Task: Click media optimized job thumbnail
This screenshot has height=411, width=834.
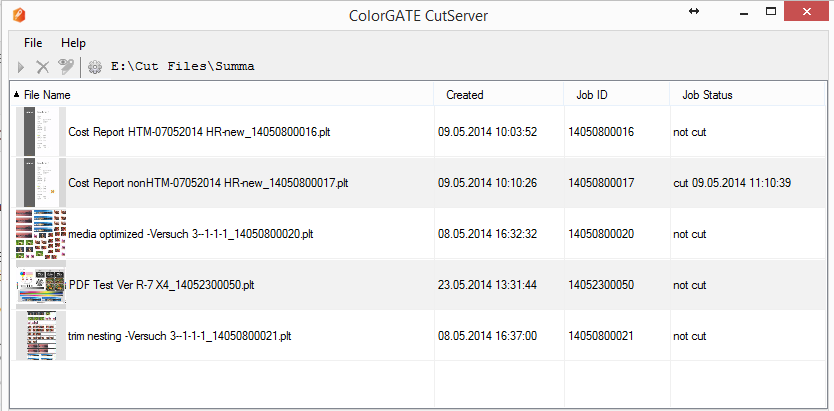Action: tap(41, 233)
